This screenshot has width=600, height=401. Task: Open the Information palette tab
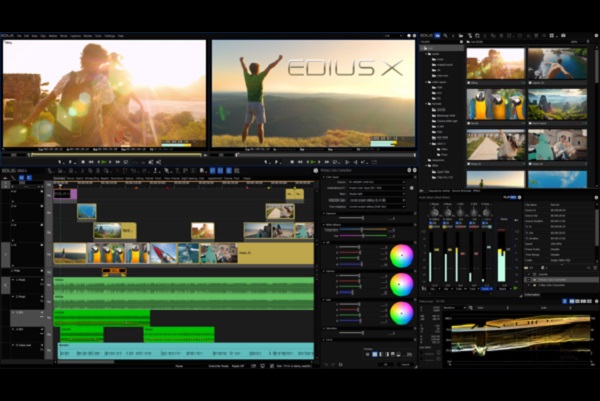(x=532, y=295)
